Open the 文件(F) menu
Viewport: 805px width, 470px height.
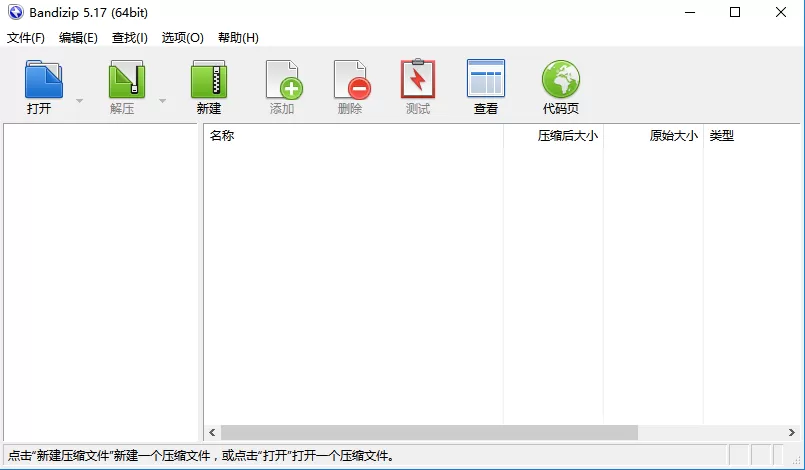click(x=26, y=37)
